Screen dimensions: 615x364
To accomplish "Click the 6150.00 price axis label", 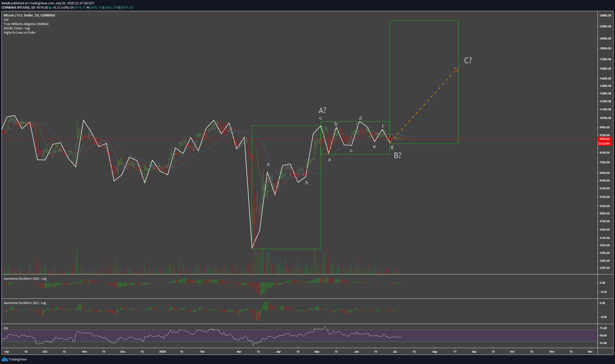I will [x=605, y=188].
